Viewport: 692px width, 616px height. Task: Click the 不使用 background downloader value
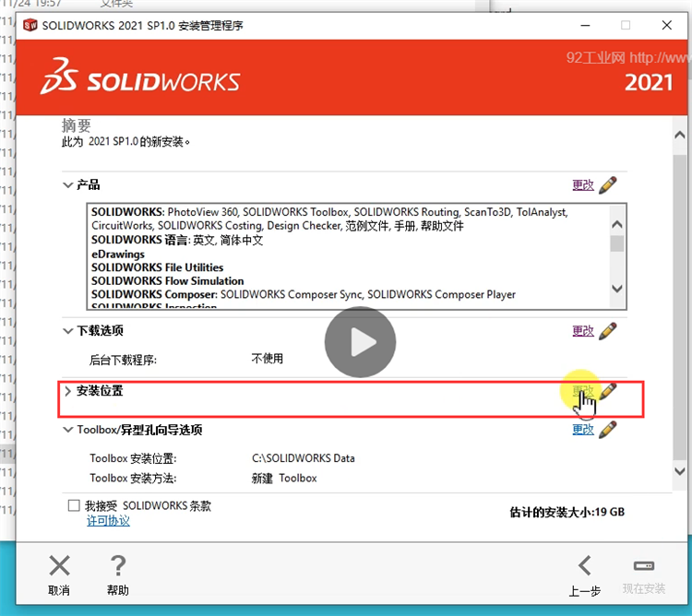point(268,359)
